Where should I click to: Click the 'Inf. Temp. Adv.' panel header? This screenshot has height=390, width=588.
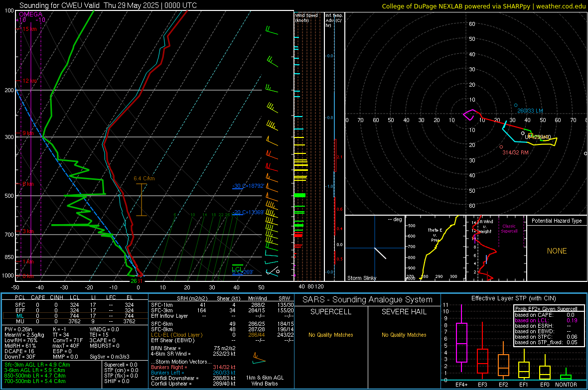[334, 20]
